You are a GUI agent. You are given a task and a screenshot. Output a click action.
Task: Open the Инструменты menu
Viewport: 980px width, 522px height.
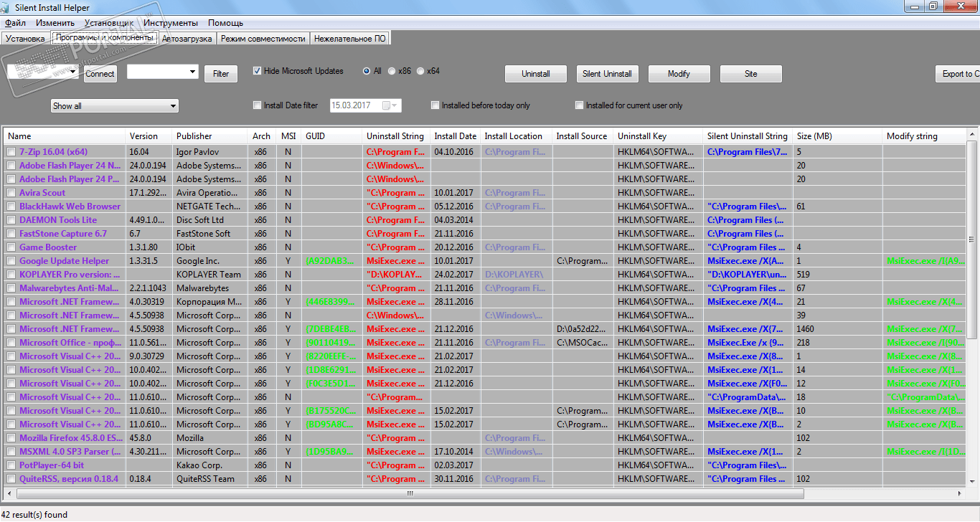[171, 23]
